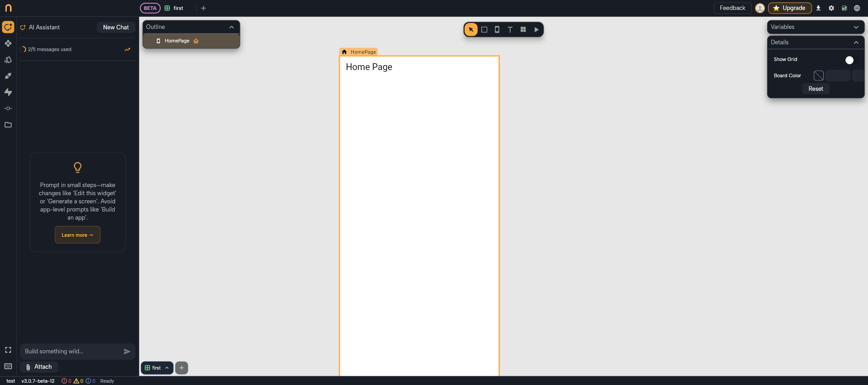Open the widgets grid tool
Screen dimensions: 868x385
[523, 30]
